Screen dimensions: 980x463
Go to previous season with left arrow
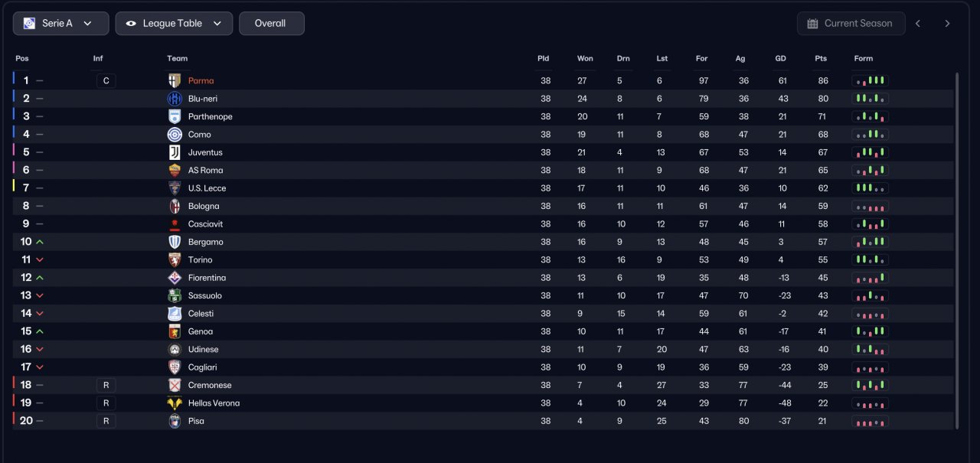pos(918,24)
